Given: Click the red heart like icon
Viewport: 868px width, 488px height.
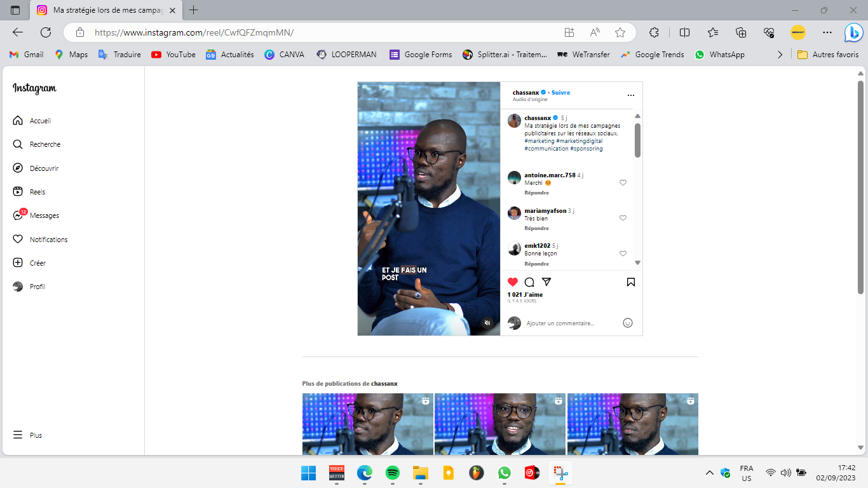Looking at the screenshot, I should coord(513,282).
